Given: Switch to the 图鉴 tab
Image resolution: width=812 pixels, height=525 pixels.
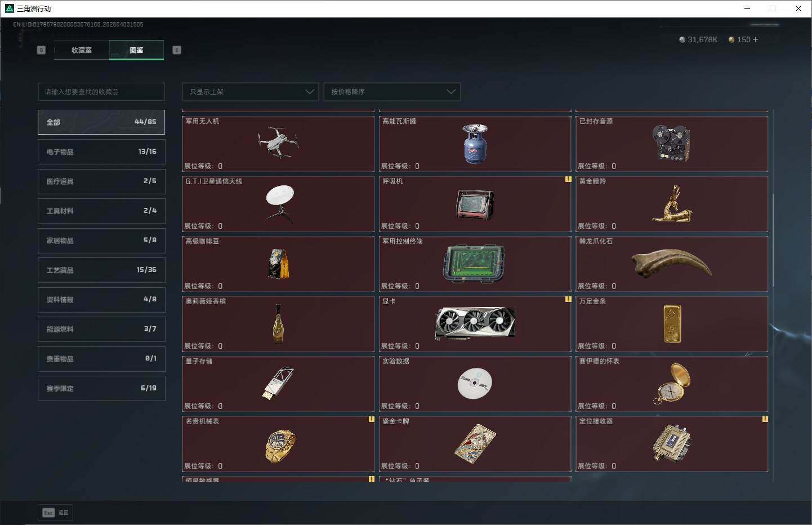Looking at the screenshot, I should click(136, 50).
